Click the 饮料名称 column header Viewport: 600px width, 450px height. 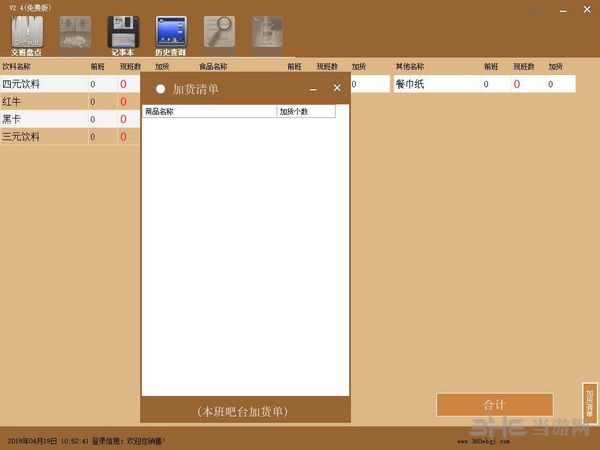(16, 67)
